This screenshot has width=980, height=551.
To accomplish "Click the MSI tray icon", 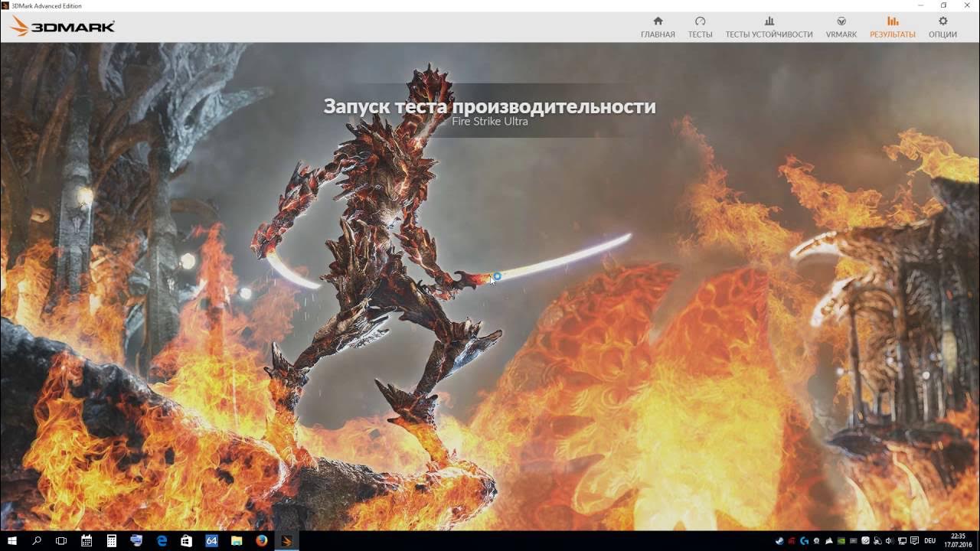I will (x=792, y=540).
